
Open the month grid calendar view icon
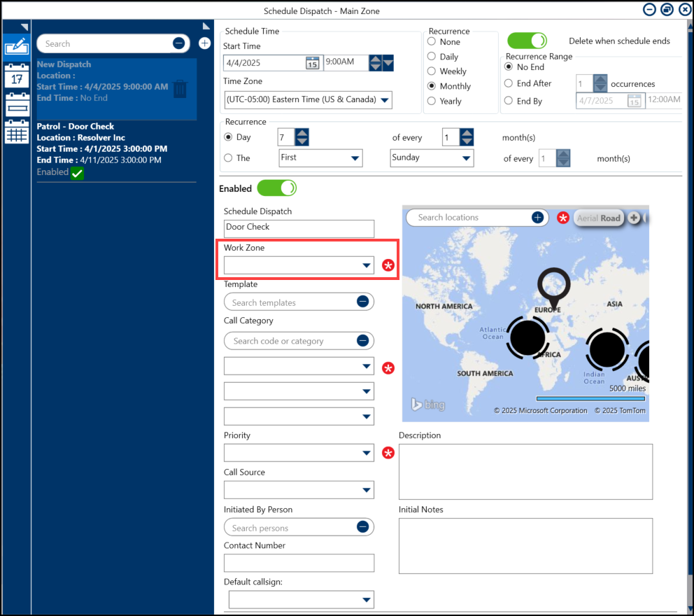point(16,132)
